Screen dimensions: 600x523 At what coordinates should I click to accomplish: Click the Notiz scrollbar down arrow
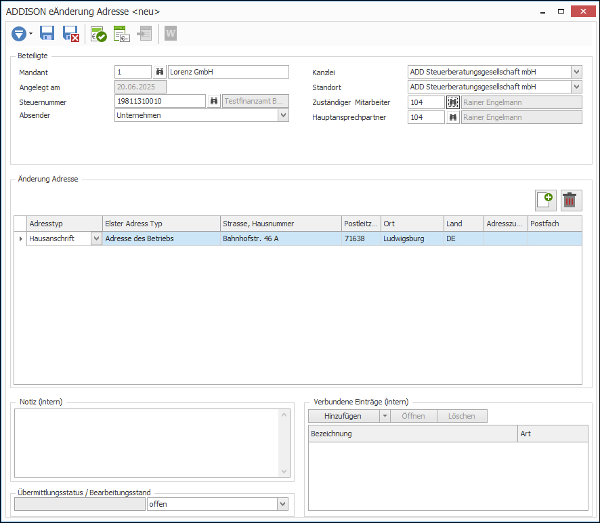click(284, 471)
